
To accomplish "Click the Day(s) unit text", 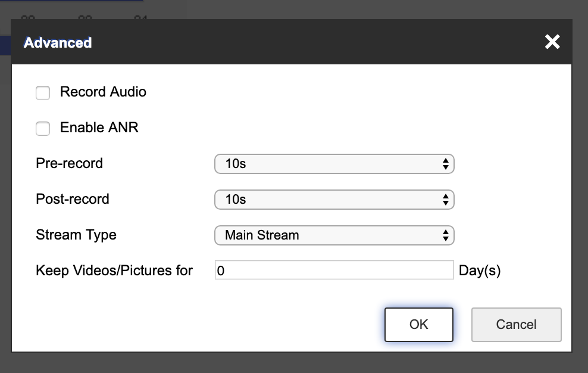I will pyautogui.click(x=480, y=271).
